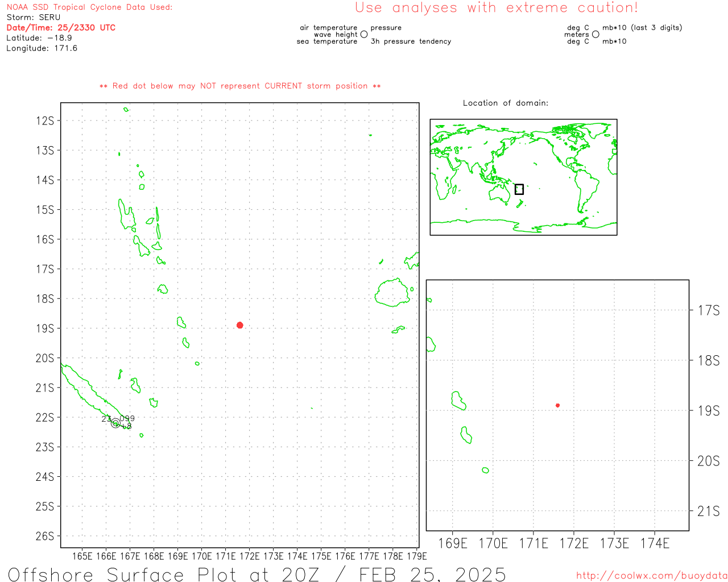The image size is (728, 582).
Task: Click the large Fiji island outline near 18S
Action: pyautogui.click(x=392, y=293)
